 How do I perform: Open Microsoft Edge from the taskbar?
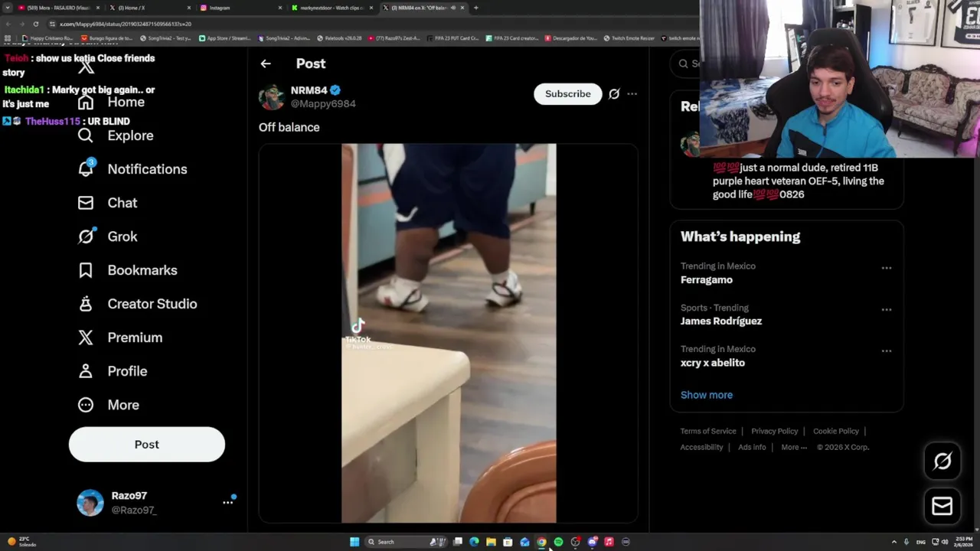(x=474, y=542)
